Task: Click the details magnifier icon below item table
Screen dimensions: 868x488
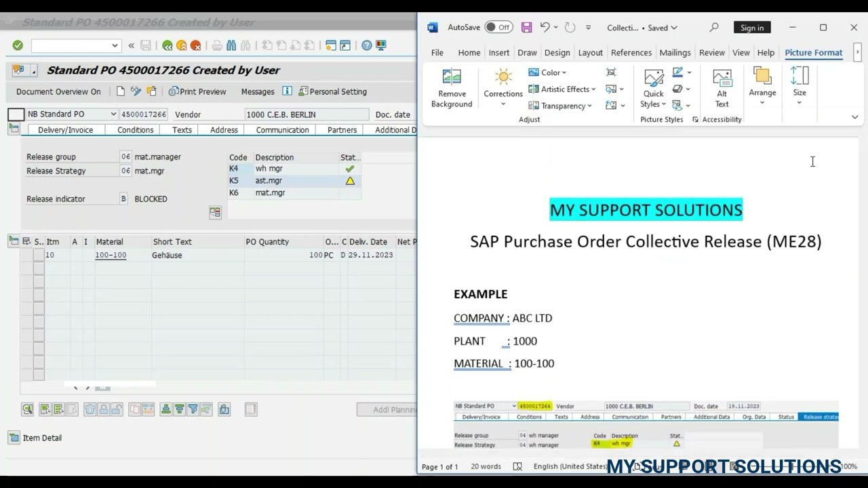Action: click(27, 409)
